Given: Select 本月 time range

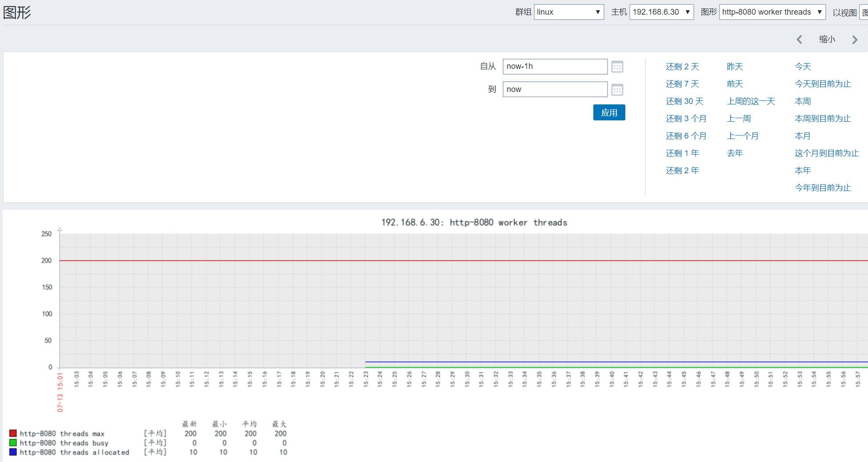Looking at the screenshot, I should tap(803, 136).
